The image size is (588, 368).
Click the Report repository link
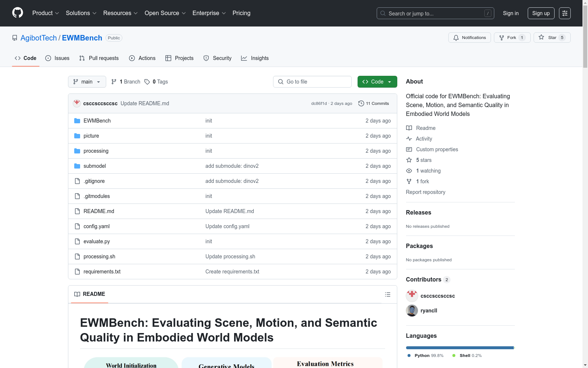point(426,192)
